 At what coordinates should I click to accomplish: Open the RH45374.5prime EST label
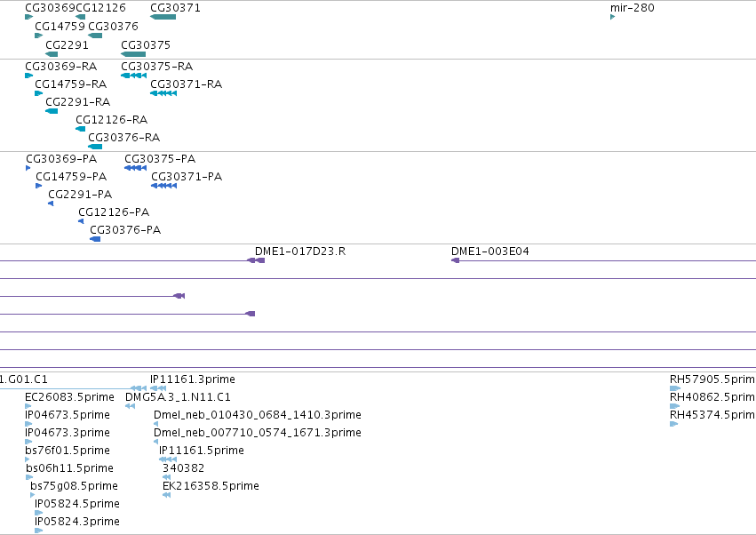(712, 415)
